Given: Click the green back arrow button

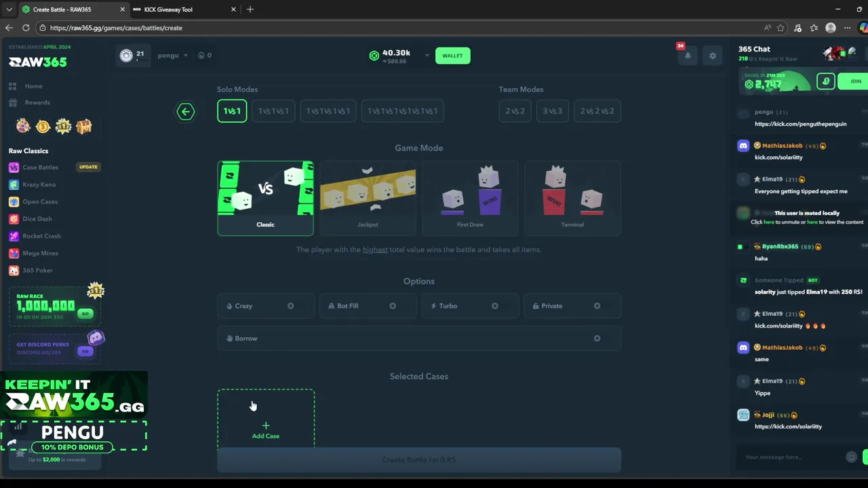Looking at the screenshot, I should pyautogui.click(x=185, y=111).
